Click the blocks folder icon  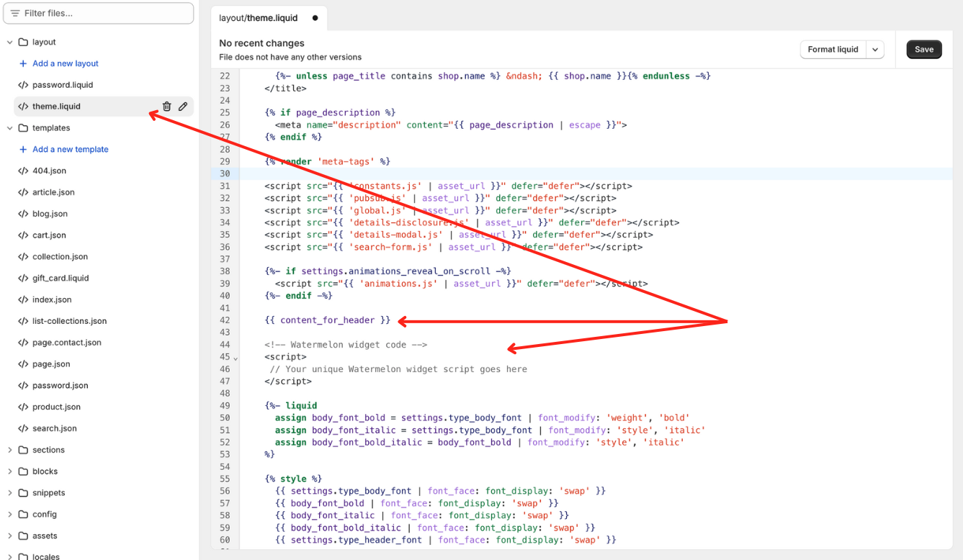[x=23, y=471]
